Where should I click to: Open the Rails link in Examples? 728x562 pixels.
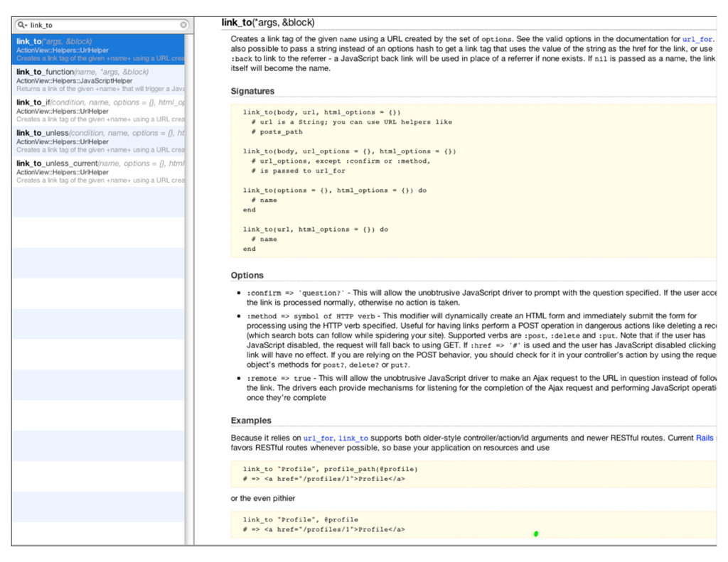tap(705, 438)
